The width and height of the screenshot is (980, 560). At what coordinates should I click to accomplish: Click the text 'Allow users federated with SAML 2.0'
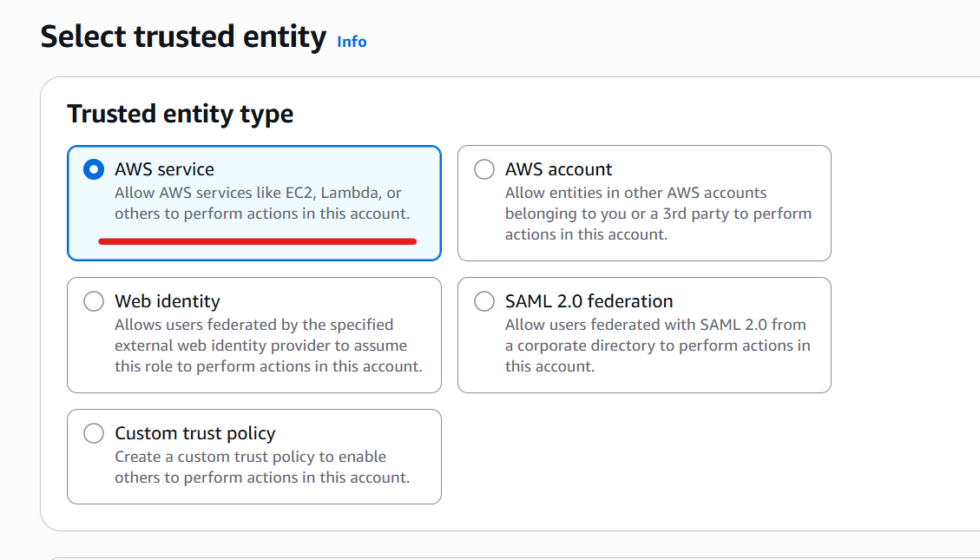tap(636, 325)
